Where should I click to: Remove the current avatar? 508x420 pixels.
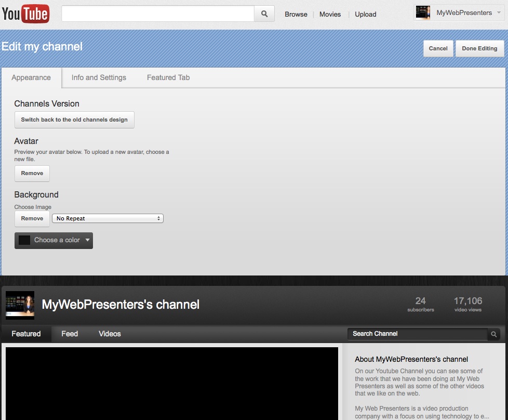pyautogui.click(x=32, y=174)
